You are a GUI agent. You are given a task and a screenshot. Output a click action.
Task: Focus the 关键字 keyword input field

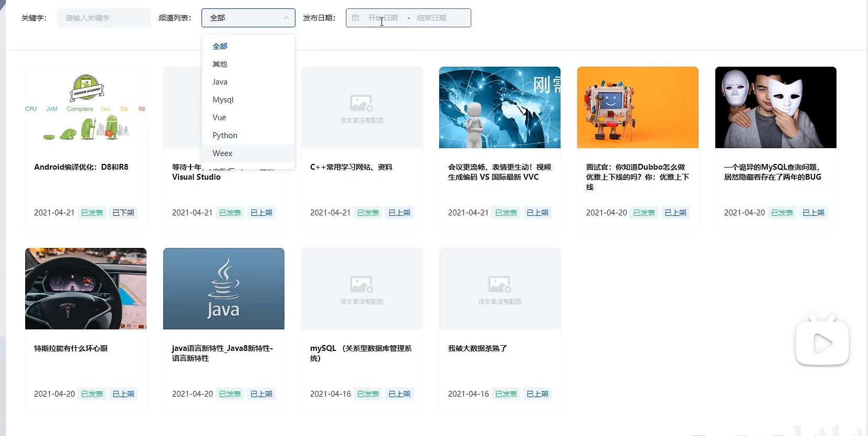tap(104, 18)
